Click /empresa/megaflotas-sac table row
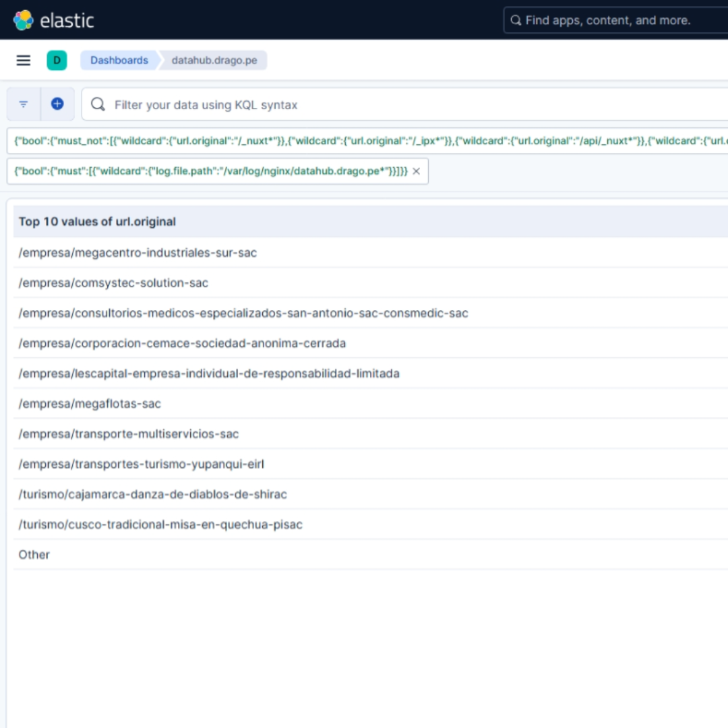728x728 pixels. pyautogui.click(x=371, y=404)
